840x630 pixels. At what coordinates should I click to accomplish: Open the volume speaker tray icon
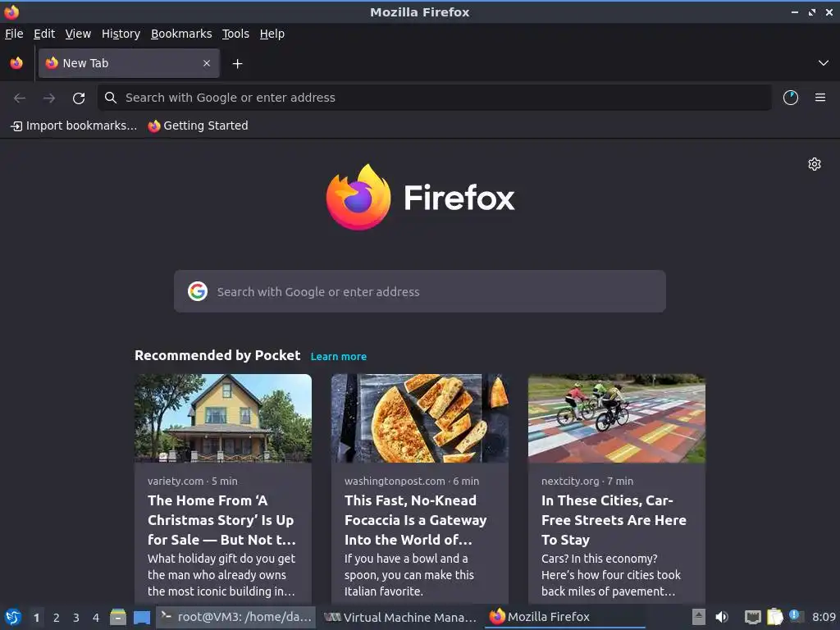722,617
